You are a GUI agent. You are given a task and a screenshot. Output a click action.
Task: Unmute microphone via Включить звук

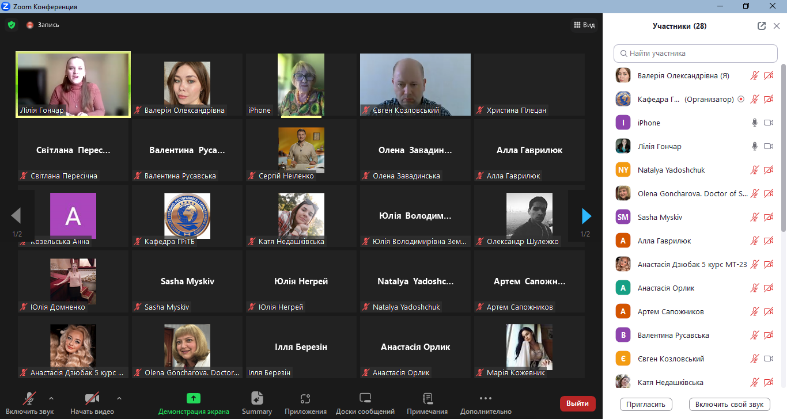[29, 403]
